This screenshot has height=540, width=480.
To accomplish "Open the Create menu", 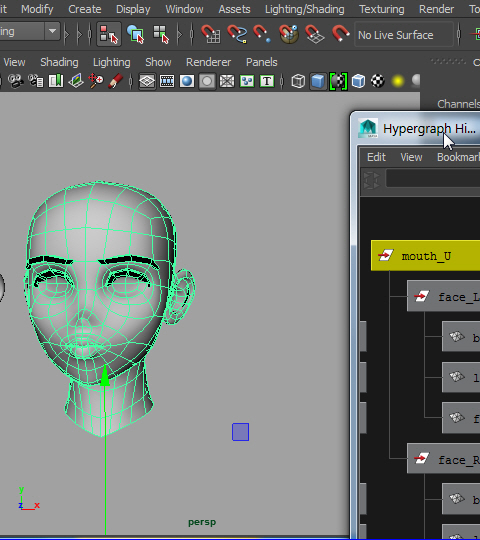I will (85, 9).
